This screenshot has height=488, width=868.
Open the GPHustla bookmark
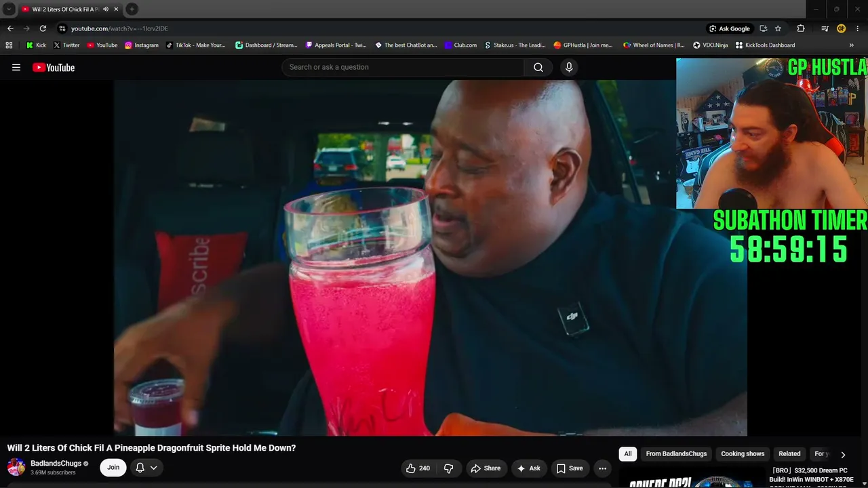[583, 45]
